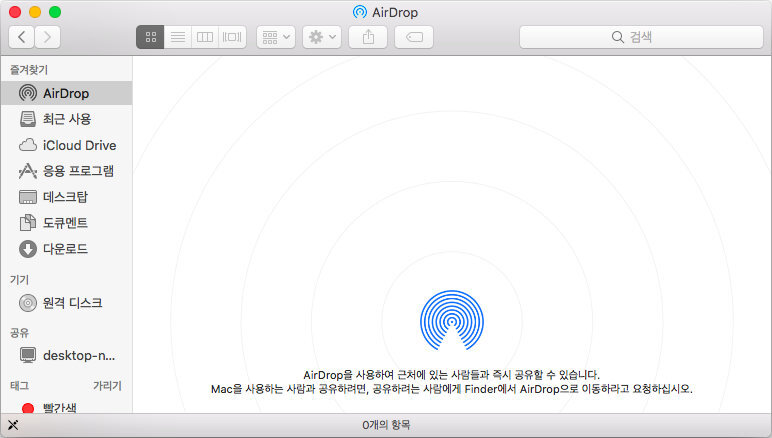Minimize the AirDrop window
772x438 pixels.
(x=35, y=12)
